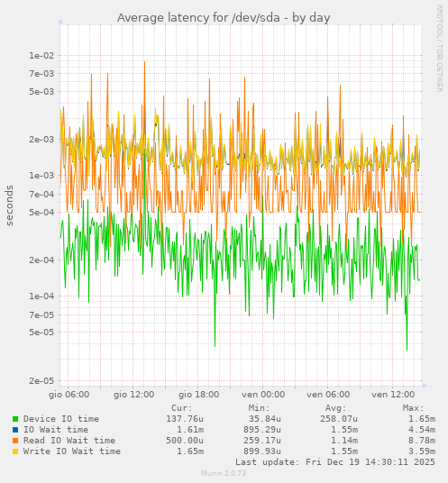
Task: Click the 'gio 18:00' x-axis label
Action: tap(198, 395)
